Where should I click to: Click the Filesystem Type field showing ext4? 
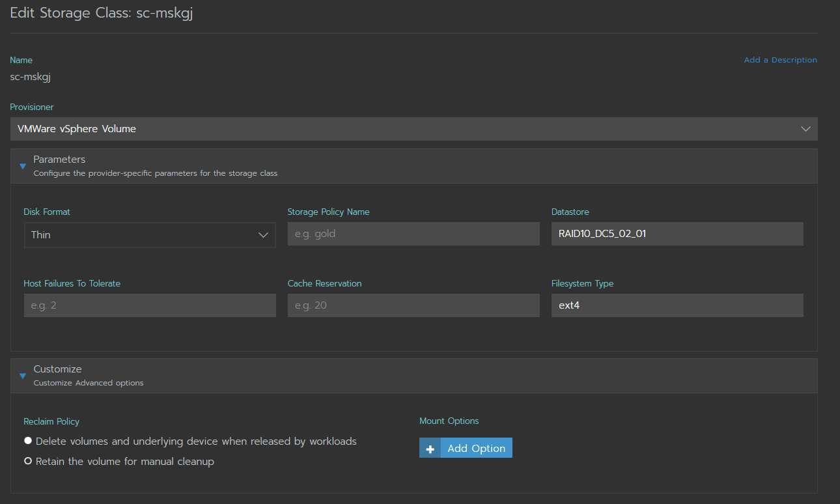coord(677,305)
